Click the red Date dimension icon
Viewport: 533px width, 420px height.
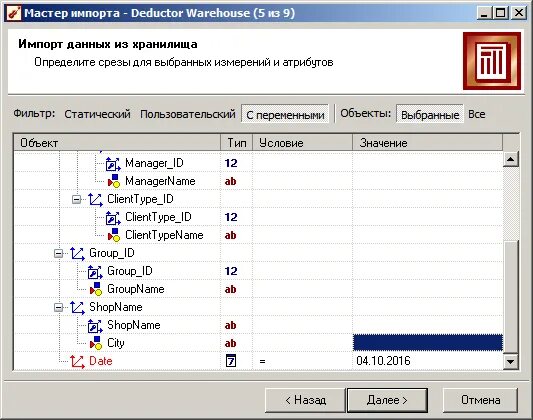78,362
